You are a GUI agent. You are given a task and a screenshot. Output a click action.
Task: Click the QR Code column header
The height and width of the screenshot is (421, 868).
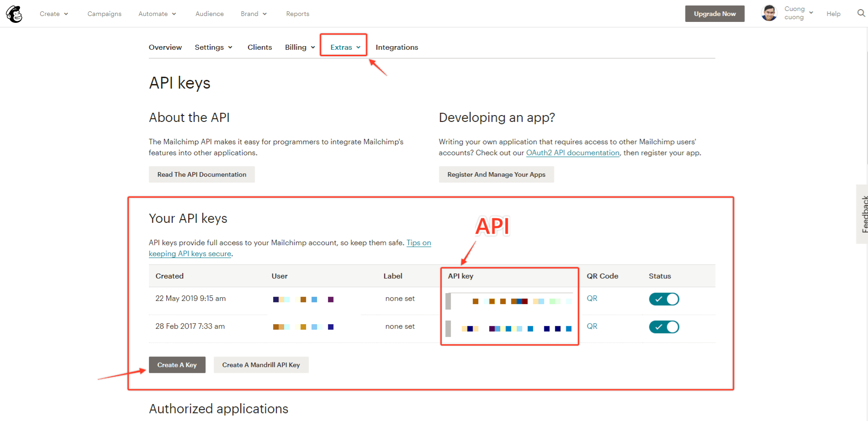tap(602, 276)
